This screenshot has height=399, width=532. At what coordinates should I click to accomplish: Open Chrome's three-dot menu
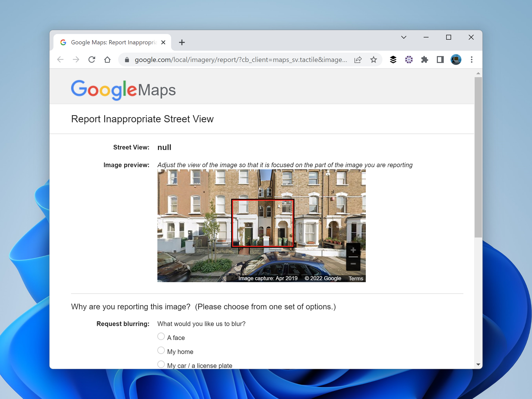(471, 59)
